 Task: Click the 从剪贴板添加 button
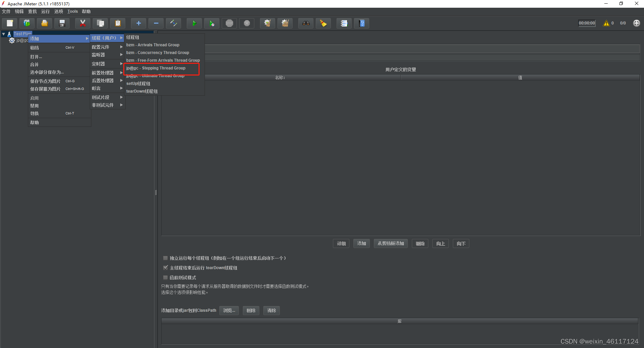[x=391, y=244]
